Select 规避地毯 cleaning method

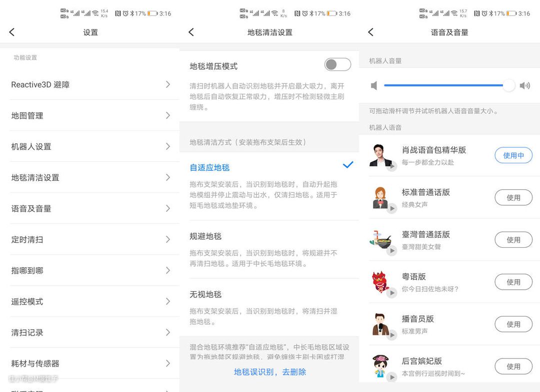pyautogui.click(x=205, y=236)
